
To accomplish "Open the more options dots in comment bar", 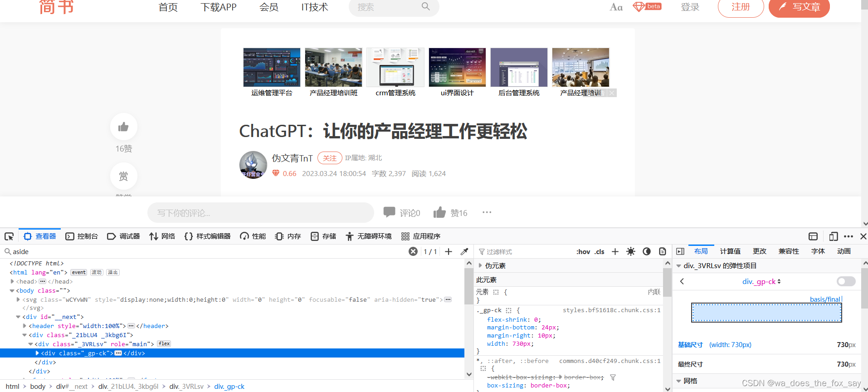I will pyautogui.click(x=487, y=212).
